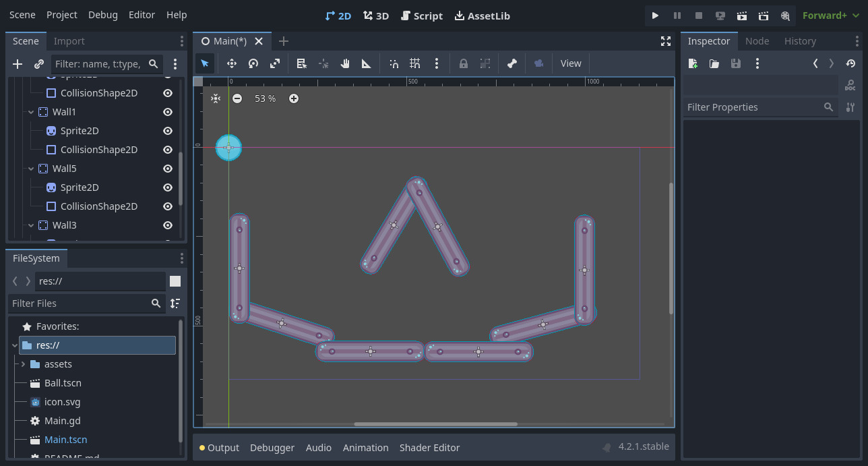Select the Scale Mode tool
This screenshot has height=466, width=868.
[275, 63]
